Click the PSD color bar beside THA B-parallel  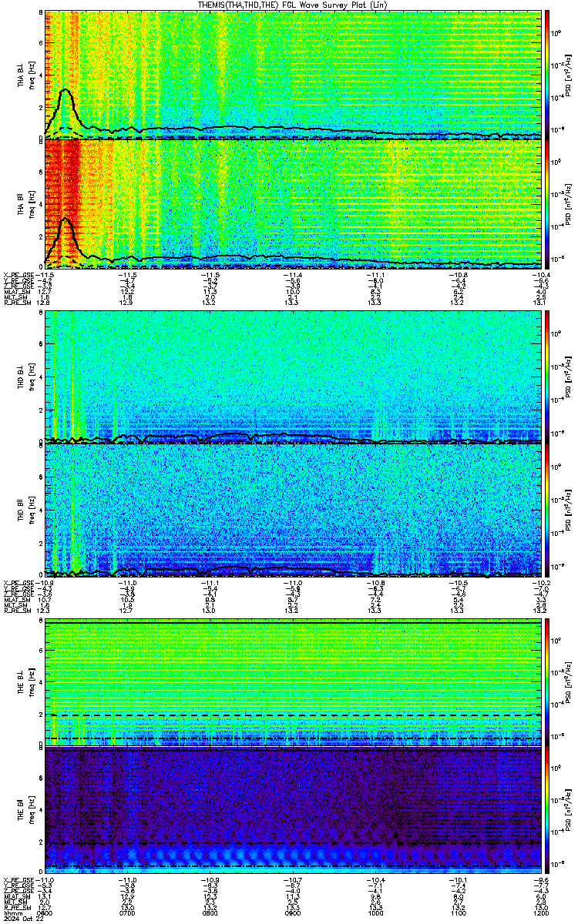(x=547, y=203)
